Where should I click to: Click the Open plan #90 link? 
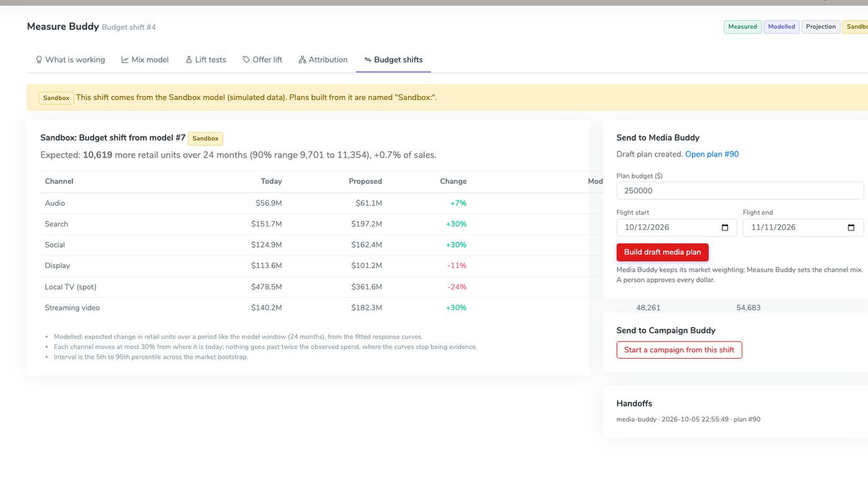(x=712, y=154)
